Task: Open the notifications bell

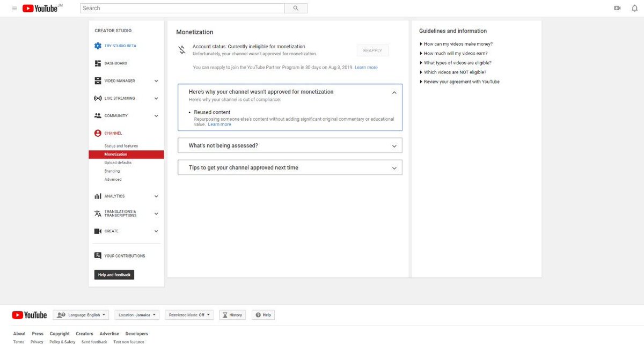Action: (x=634, y=8)
